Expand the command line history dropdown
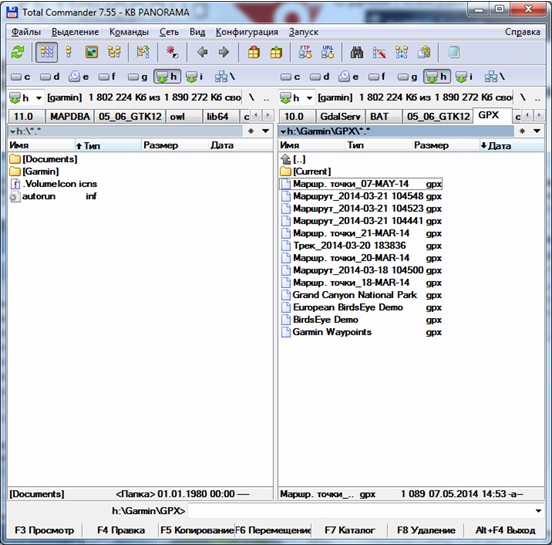This screenshot has height=545, width=552. (538, 510)
